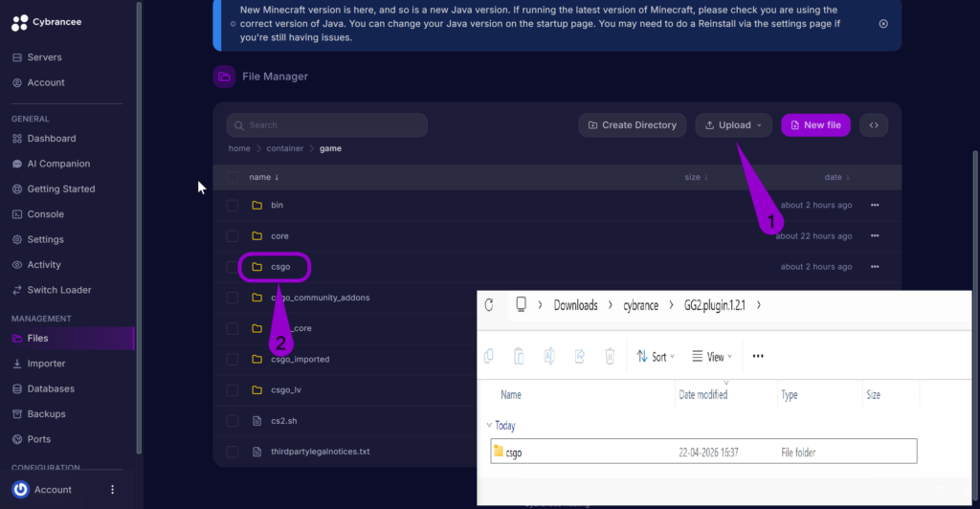Screen dimensions: 980x509
Task: Open the csgo_lv folder
Action: 285,389
